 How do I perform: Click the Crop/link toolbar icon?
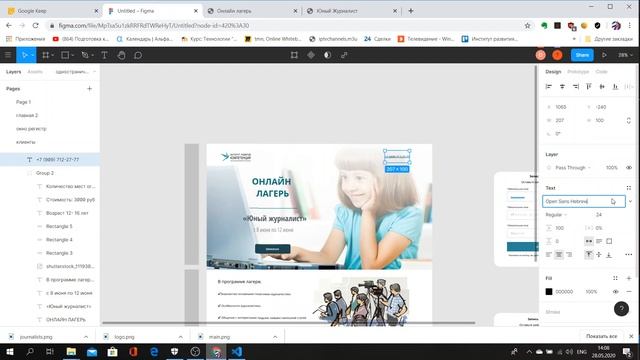(x=344, y=55)
